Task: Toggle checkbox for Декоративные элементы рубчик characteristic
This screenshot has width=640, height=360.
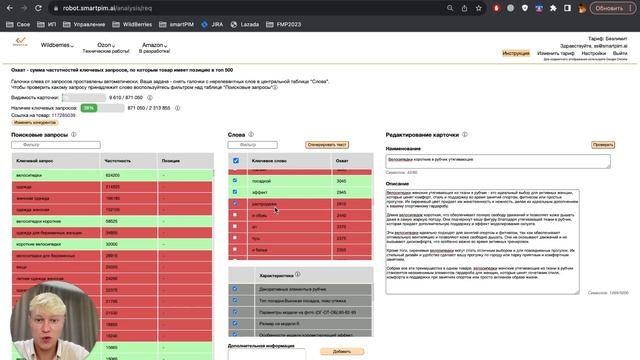Action: 235,289
